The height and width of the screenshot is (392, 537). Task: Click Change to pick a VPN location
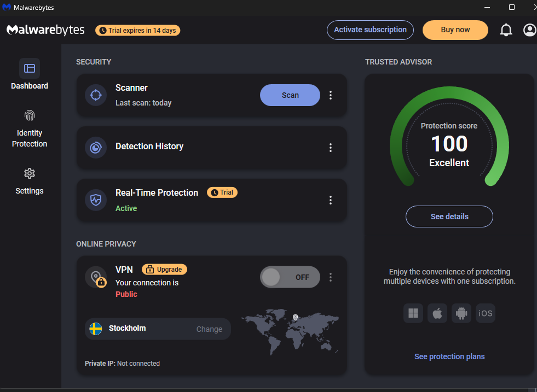click(x=209, y=329)
